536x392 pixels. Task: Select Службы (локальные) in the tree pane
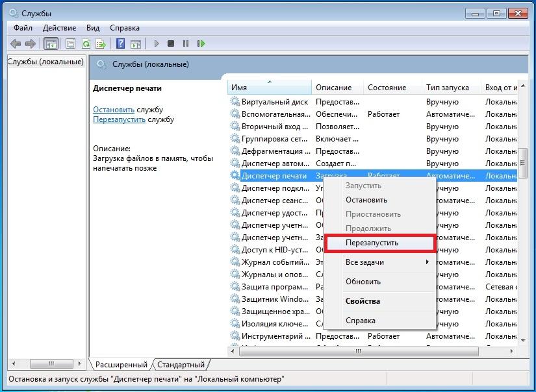(45, 62)
